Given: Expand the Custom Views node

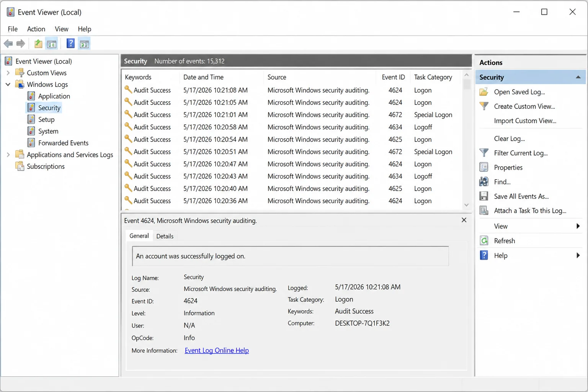Looking at the screenshot, I should pyautogui.click(x=8, y=73).
